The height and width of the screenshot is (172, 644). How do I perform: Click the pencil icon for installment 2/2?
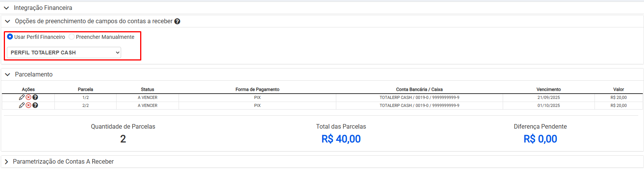[x=22, y=105]
